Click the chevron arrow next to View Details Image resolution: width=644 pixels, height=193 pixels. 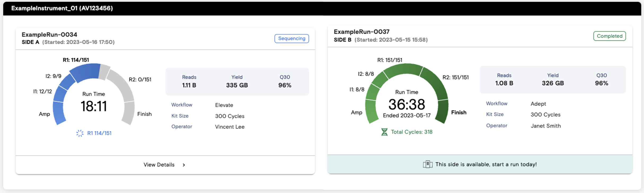click(184, 165)
